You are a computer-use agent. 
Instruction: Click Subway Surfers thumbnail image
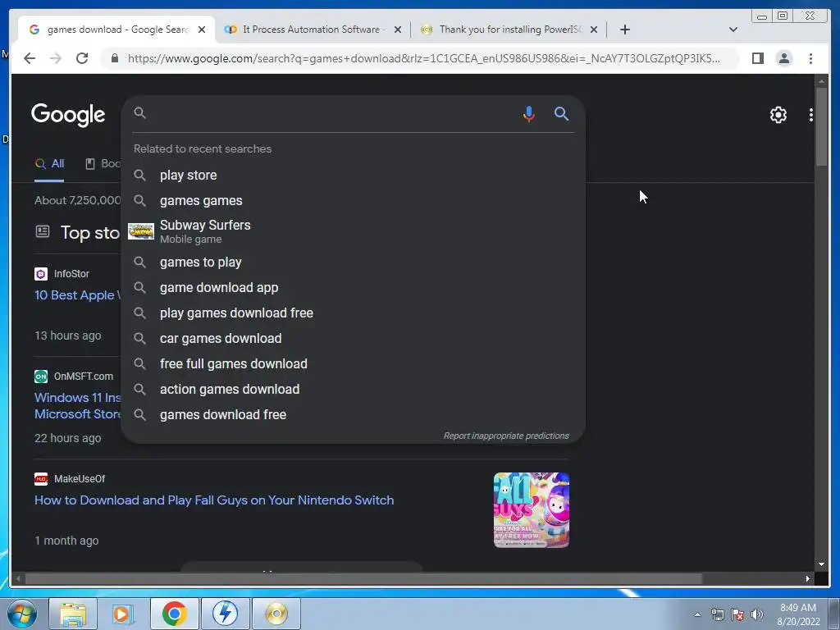141,231
